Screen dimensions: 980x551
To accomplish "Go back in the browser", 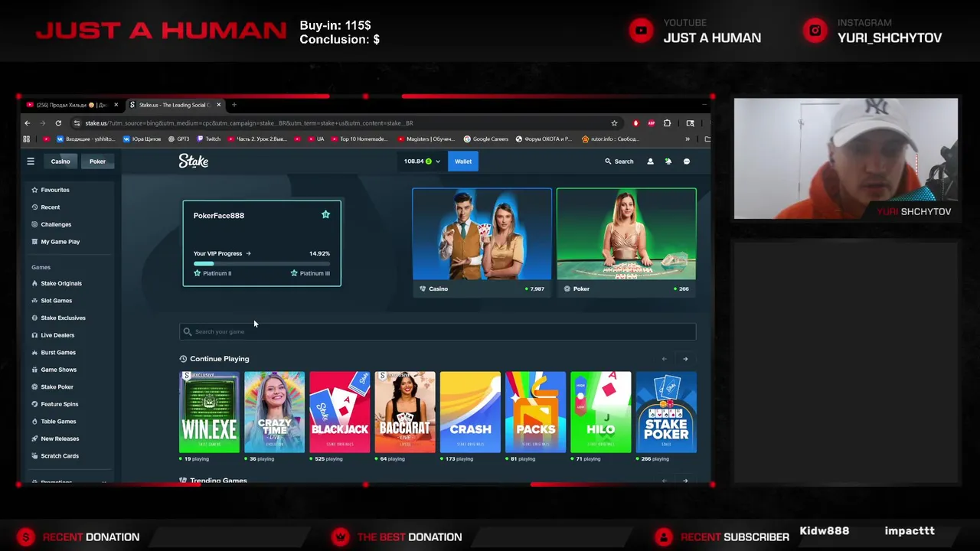I will [x=28, y=123].
